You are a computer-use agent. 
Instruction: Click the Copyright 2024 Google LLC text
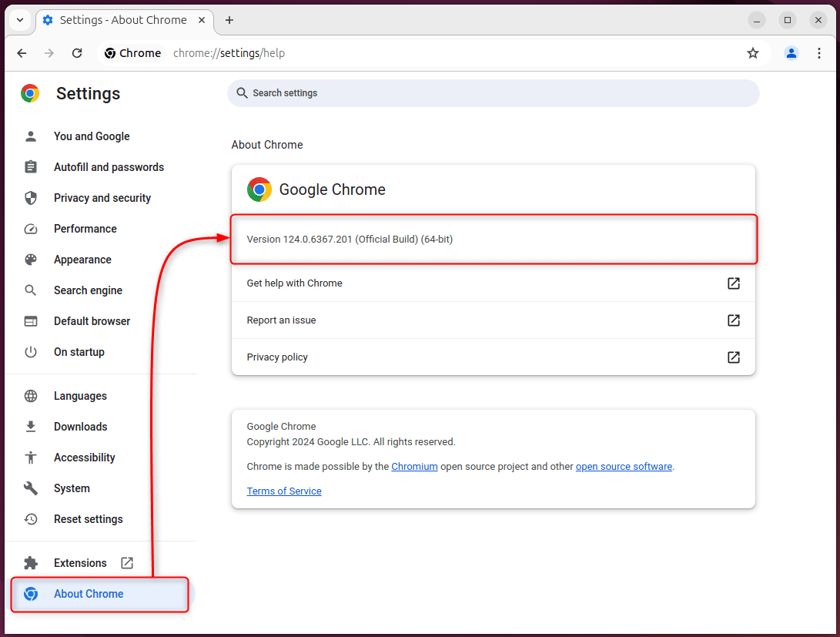click(x=351, y=442)
